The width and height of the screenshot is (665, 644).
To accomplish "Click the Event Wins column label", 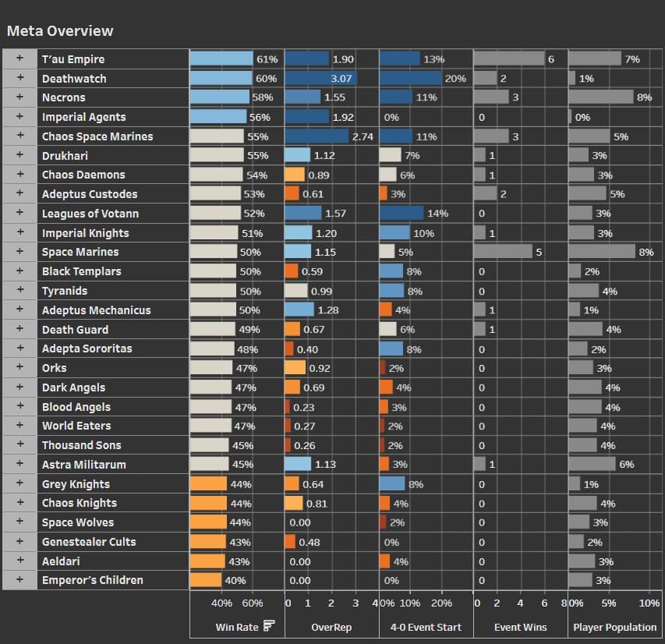I will coord(520,627).
